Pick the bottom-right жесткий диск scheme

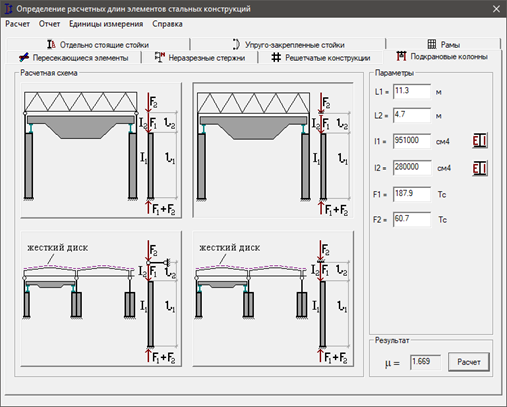point(273,299)
